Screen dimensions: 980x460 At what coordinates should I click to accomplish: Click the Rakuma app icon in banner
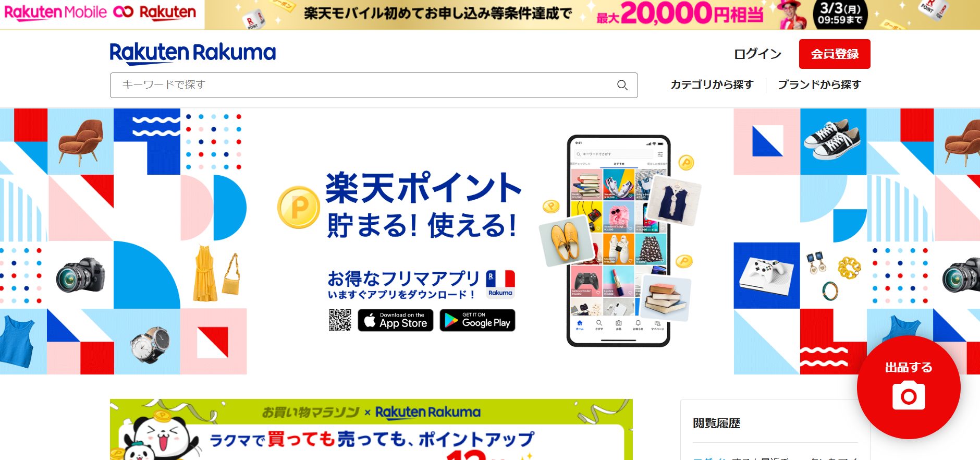coord(500,284)
